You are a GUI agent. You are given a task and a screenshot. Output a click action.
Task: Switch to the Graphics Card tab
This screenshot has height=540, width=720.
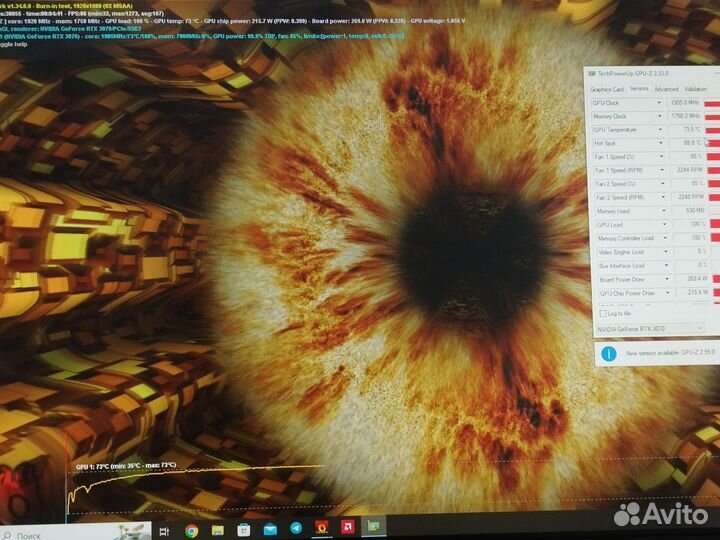(607, 89)
